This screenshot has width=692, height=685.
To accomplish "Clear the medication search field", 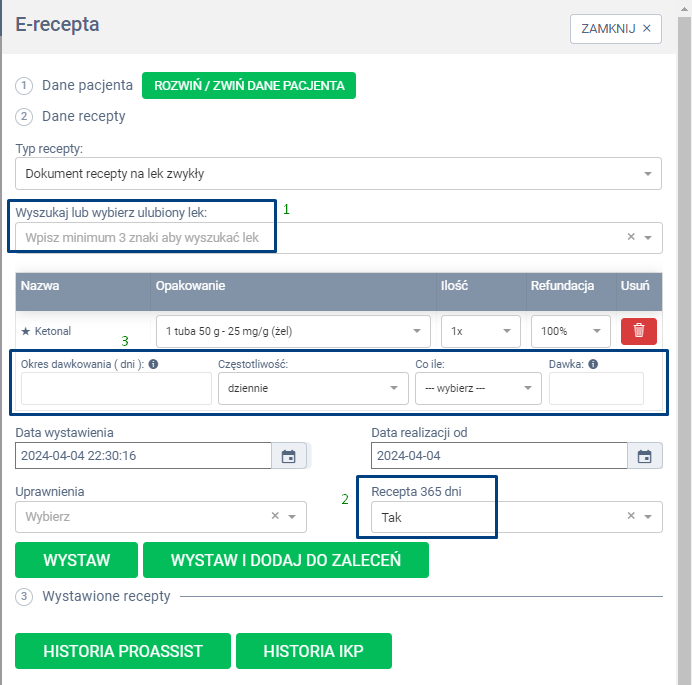I will (631, 238).
